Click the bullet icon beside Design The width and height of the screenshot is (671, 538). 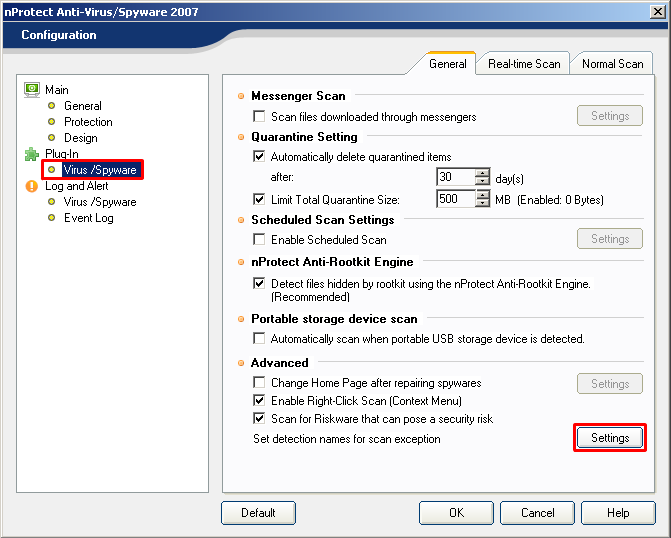[52, 138]
